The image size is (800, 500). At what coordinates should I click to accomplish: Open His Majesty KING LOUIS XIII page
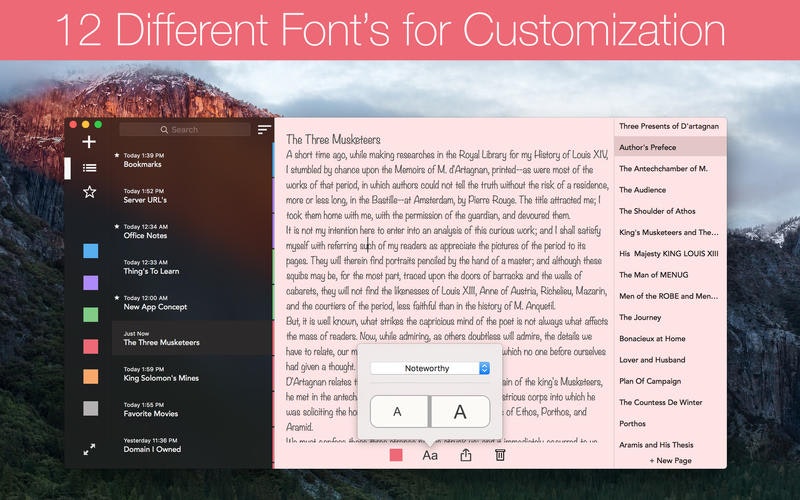(670, 254)
